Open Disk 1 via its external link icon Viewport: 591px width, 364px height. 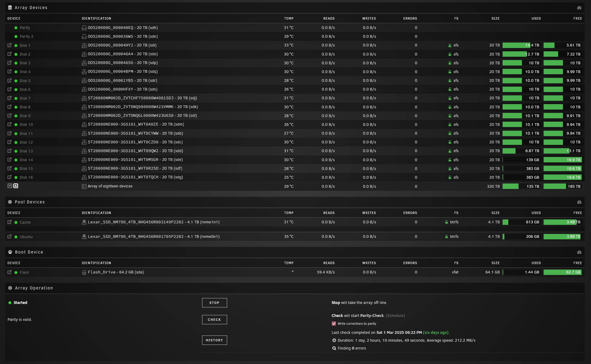[9, 45]
